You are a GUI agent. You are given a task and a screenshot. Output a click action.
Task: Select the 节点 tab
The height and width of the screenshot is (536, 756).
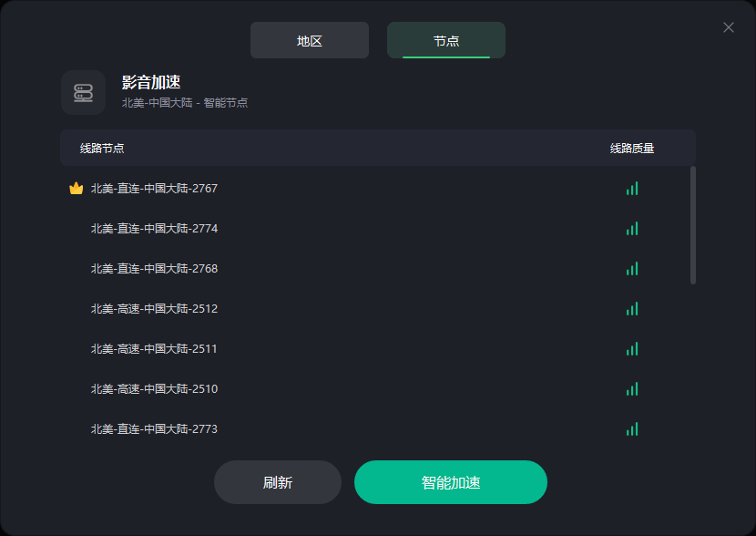[446, 41]
